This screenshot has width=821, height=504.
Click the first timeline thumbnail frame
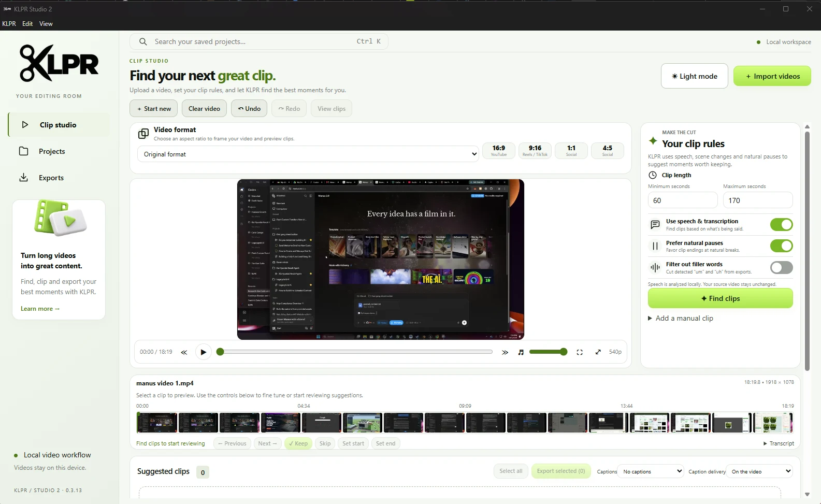point(157,423)
